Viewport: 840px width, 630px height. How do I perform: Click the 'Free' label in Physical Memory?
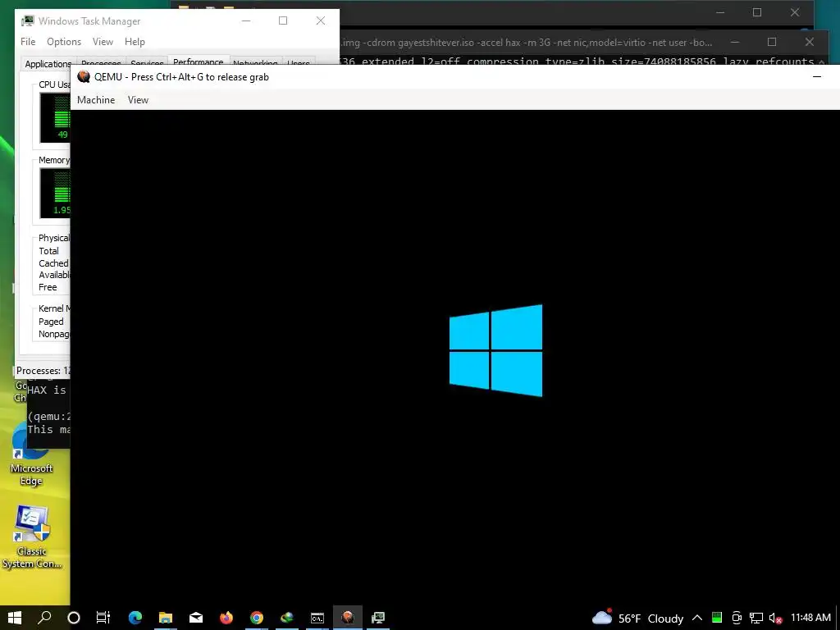48,287
